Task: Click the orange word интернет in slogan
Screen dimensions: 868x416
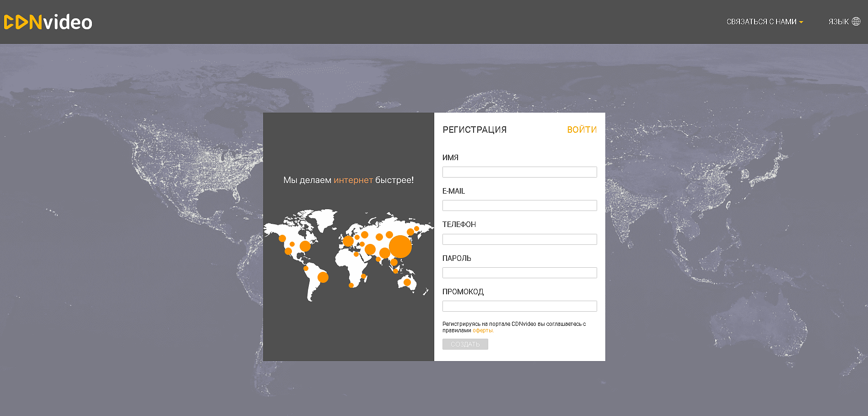Action: pyautogui.click(x=353, y=180)
